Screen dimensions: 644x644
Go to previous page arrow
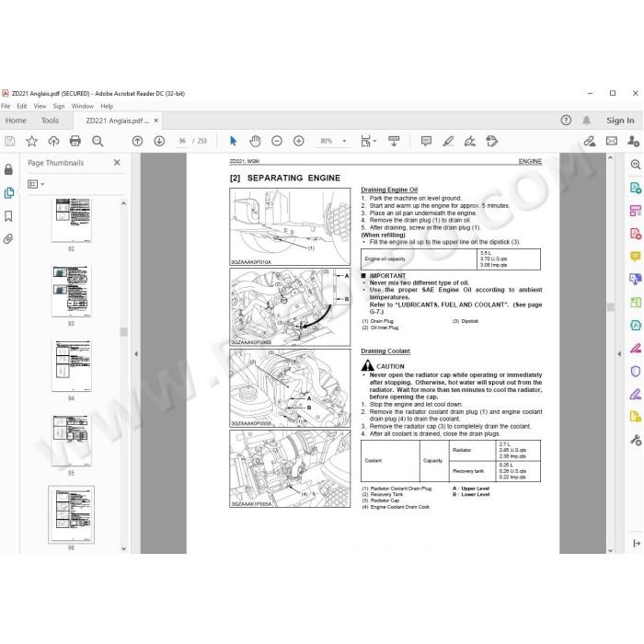tap(138, 142)
